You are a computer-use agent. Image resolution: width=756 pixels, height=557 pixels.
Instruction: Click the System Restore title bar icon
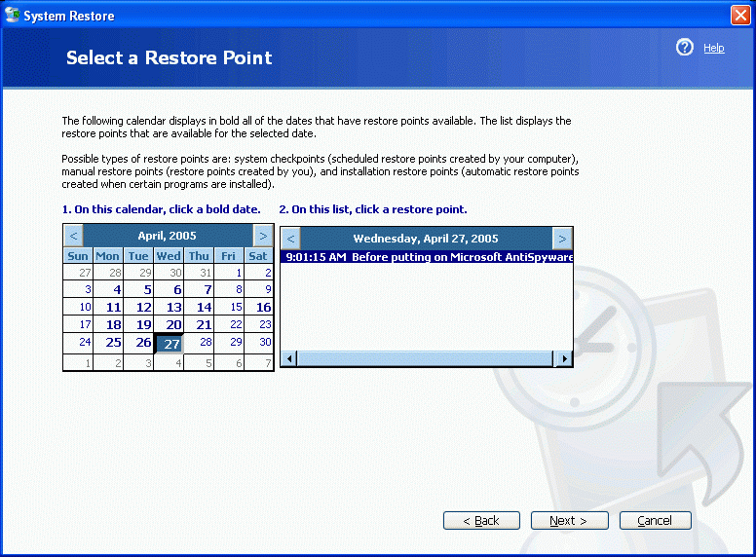click(12, 15)
